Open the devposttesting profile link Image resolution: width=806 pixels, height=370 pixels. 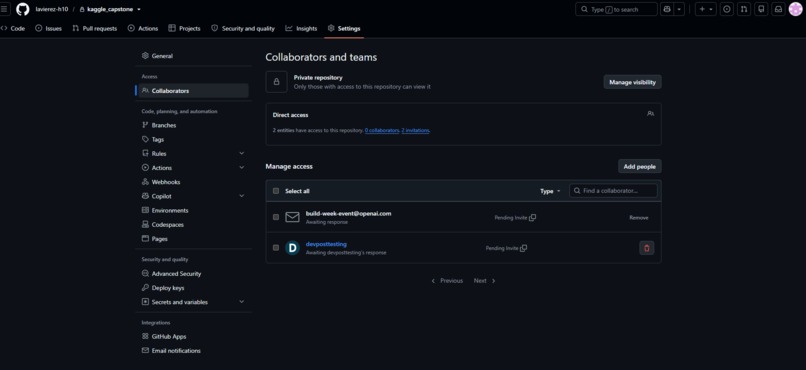point(326,244)
